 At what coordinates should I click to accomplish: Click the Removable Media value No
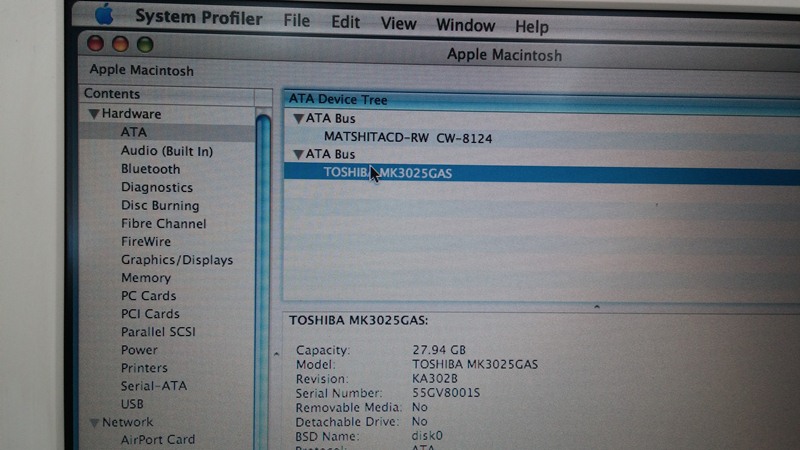(419, 407)
